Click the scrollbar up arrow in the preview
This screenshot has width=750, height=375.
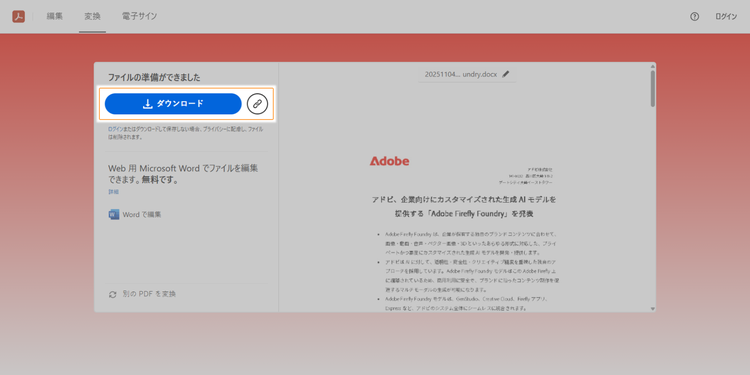653,66
